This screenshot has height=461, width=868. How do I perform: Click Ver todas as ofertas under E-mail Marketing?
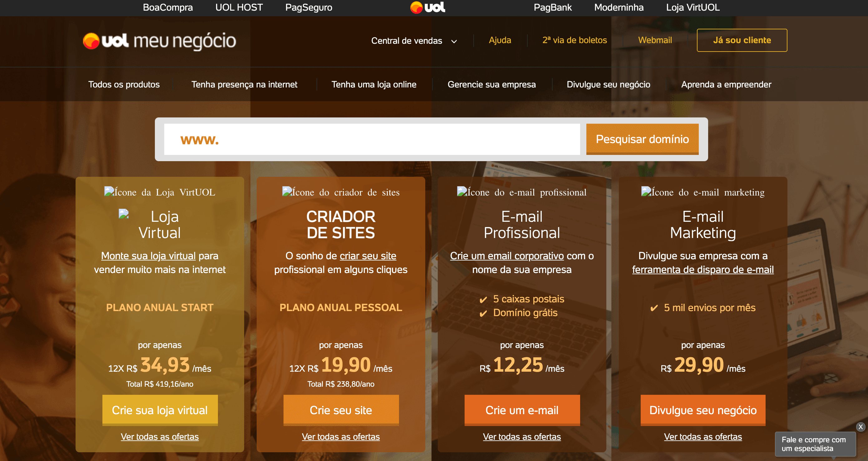pos(703,437)
